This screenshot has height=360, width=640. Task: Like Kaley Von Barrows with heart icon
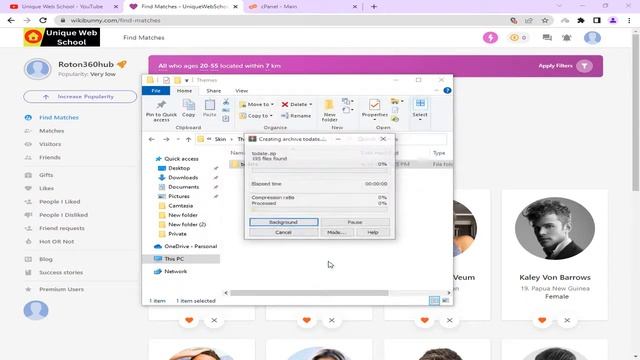tap(542, 320)
